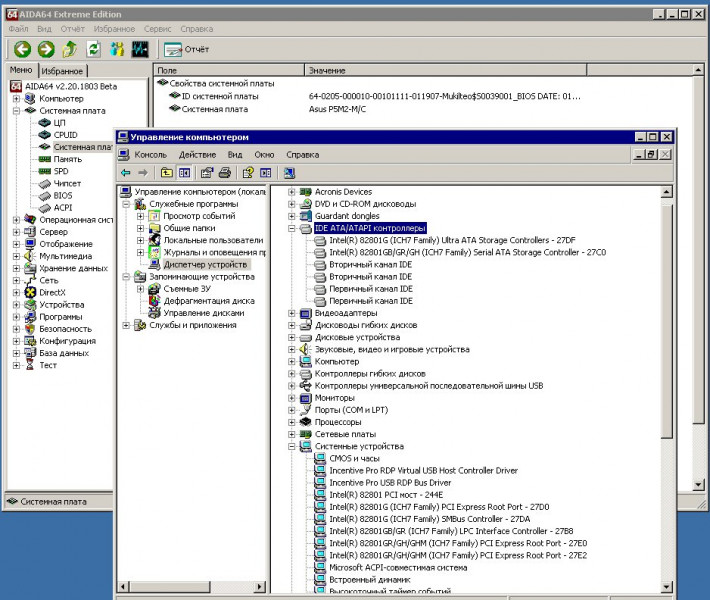This screenshot has height=600, width=710.
Task: Collapse Системные устройства device node
Action: click(x=292, y=446)
